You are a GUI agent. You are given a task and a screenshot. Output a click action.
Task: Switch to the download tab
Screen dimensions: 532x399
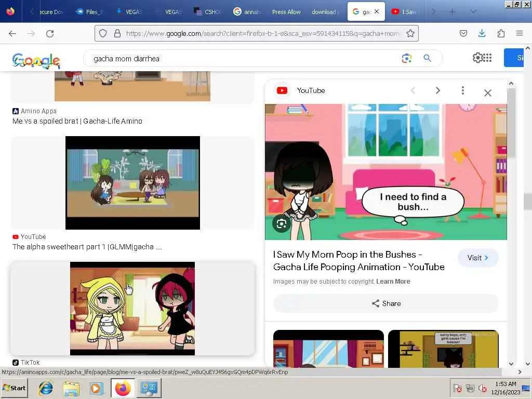click(x=325, y=12)
